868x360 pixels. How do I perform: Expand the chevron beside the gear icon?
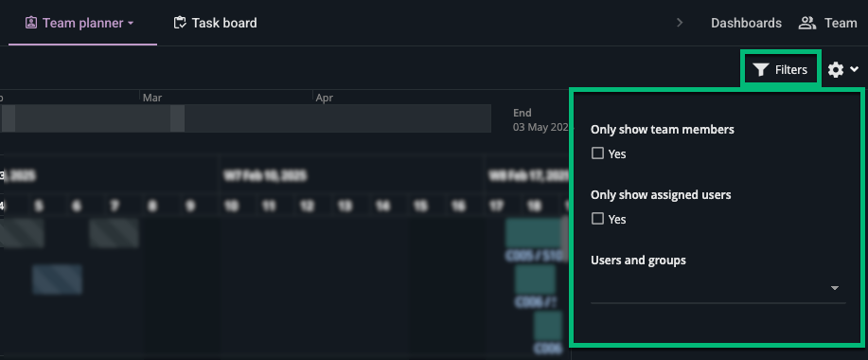[x=854, y=70]
